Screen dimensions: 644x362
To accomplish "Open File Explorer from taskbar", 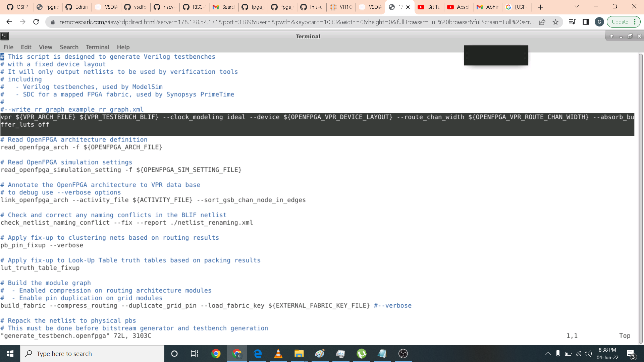I will tap(299, 354).
